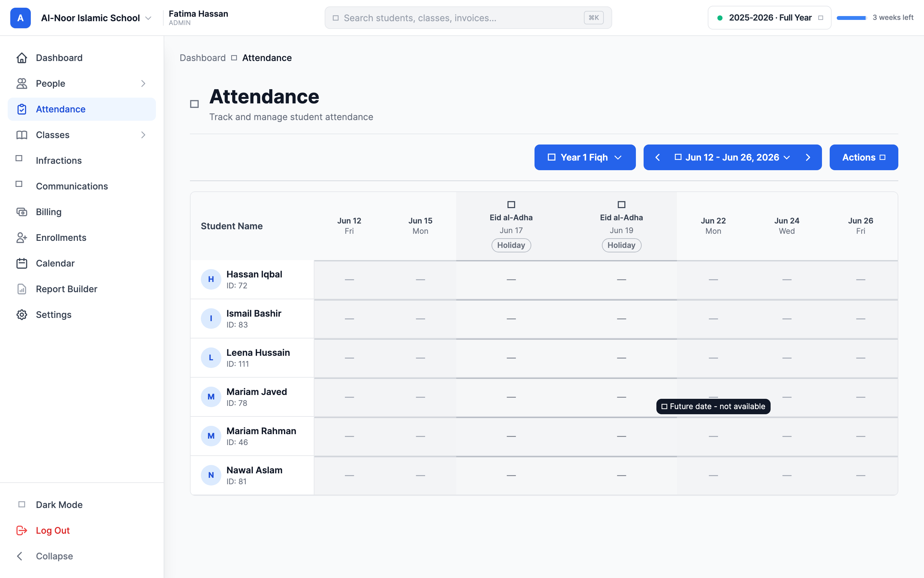Expand the Classes submenu chevron
The width and height of the screenshot is (924, 578).
(143, 135)
